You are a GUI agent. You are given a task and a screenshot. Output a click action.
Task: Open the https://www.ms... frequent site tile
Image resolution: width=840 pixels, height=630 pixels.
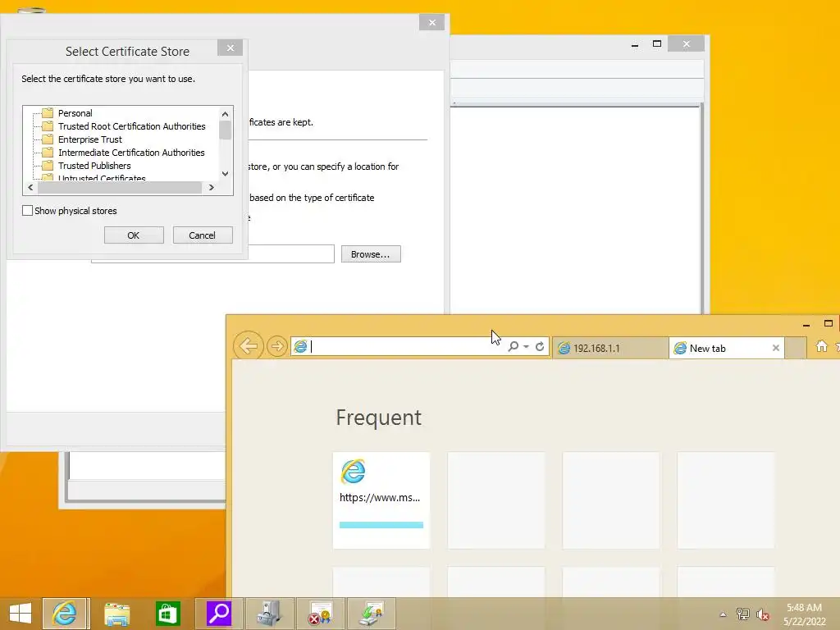(381, 500)
